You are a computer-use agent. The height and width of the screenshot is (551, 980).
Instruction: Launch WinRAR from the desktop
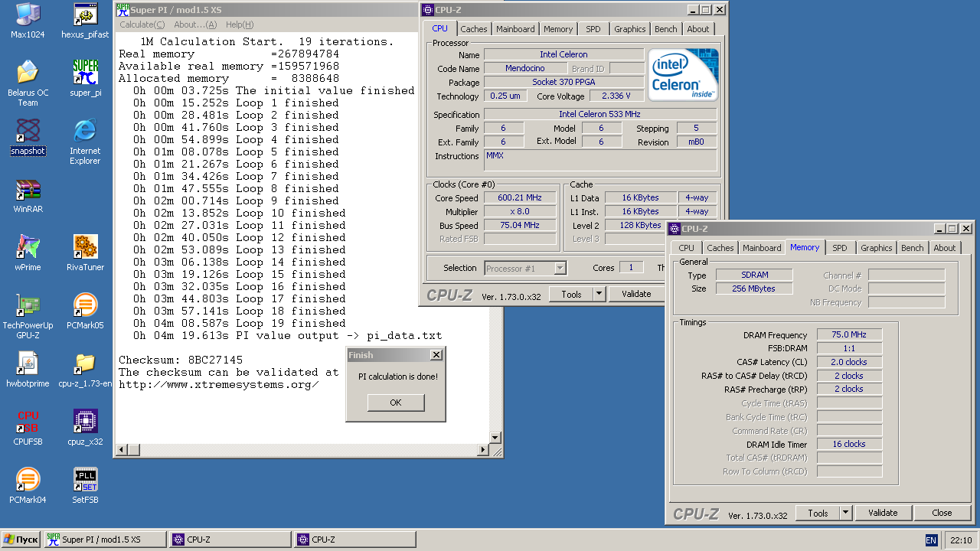point(28,196)
